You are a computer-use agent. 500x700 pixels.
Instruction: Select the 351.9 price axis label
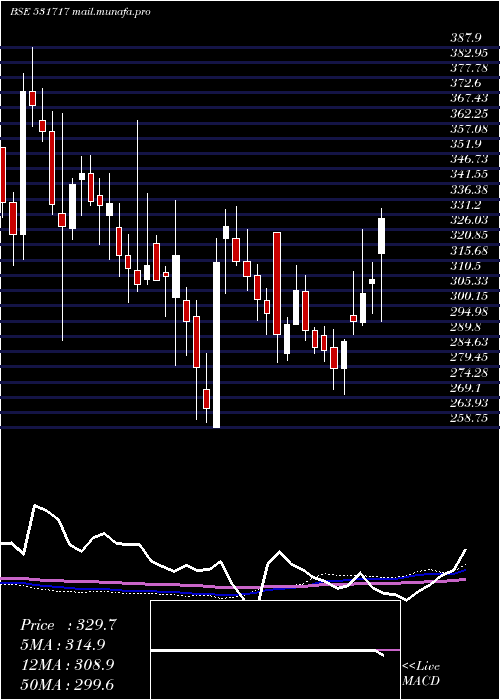pos(466,144)
